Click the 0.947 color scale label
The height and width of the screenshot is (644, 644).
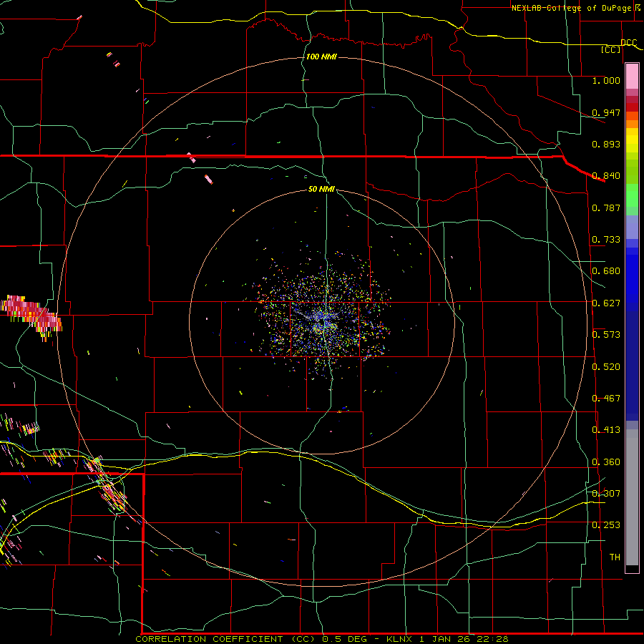(606, 112)
